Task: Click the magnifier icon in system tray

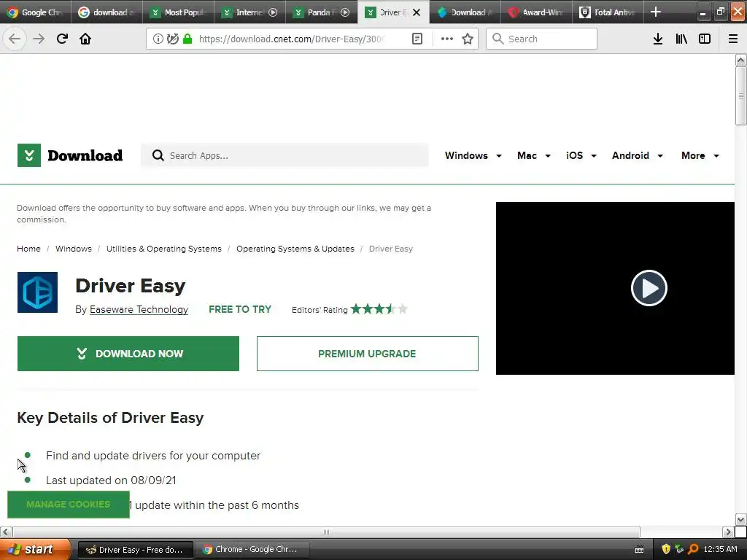Action: click(693, 549)
